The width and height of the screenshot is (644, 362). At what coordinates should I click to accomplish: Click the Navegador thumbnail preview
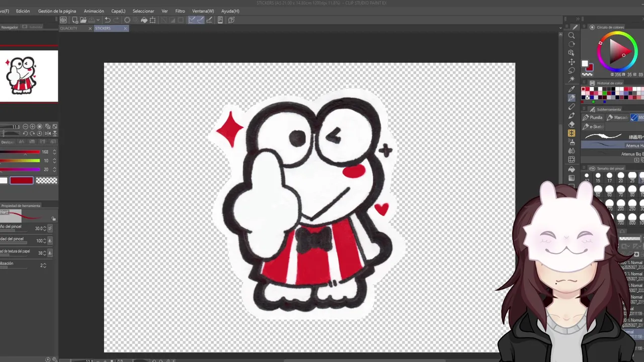29,76
